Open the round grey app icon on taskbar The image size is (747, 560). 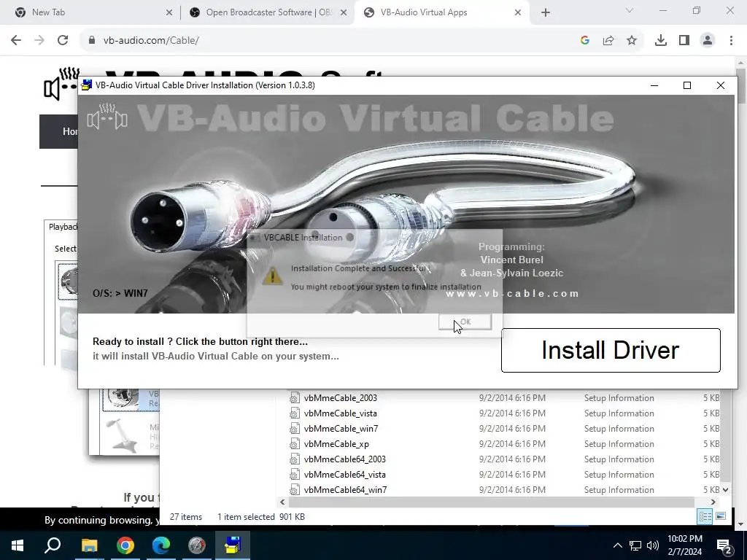[197, 545]
